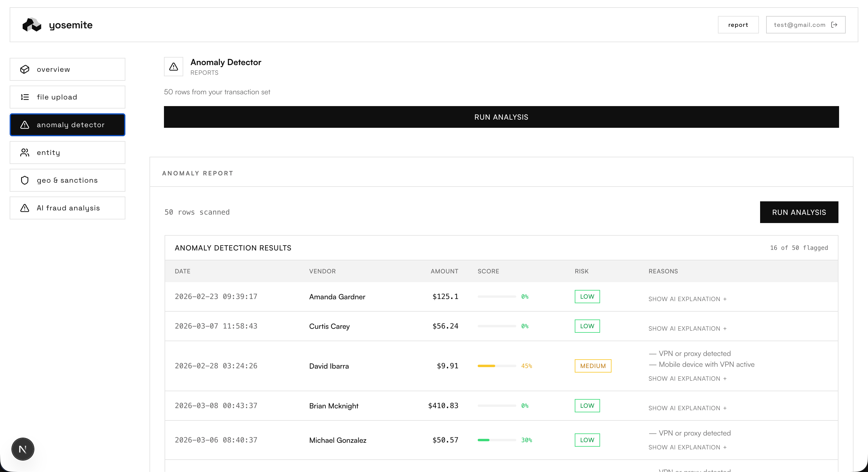Click the report button in header
868x472 pixels.
tap(738, 25)
